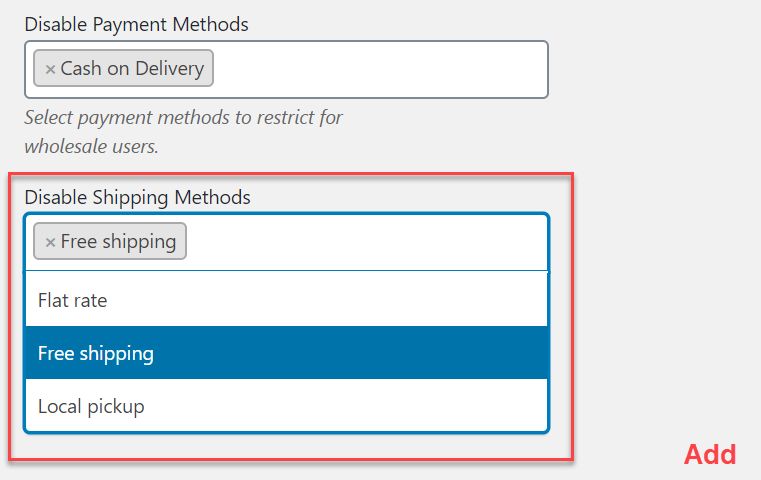
Task: Click the Cash on Delivery chip text
Action: pyautogui.click(x=132, y=69)
